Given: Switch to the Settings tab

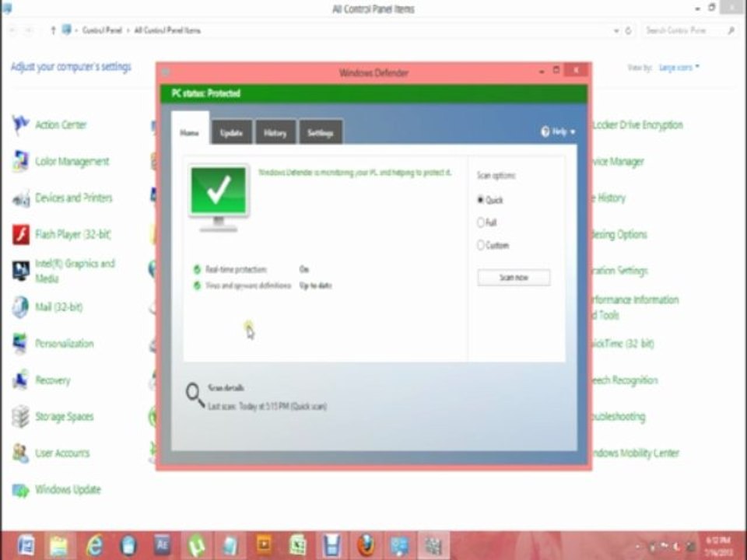Looking at the screenshot, I should [320, 132].
